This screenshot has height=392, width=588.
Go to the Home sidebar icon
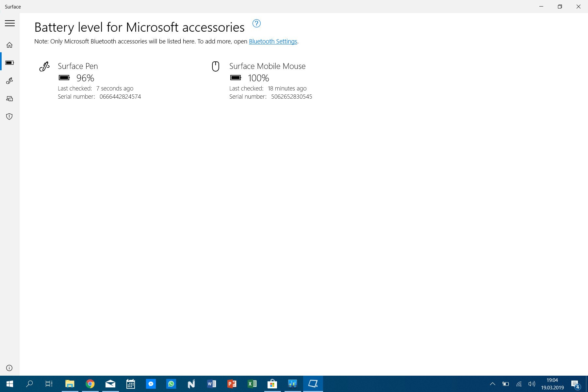pyautogui.click(x=9, y=45)
